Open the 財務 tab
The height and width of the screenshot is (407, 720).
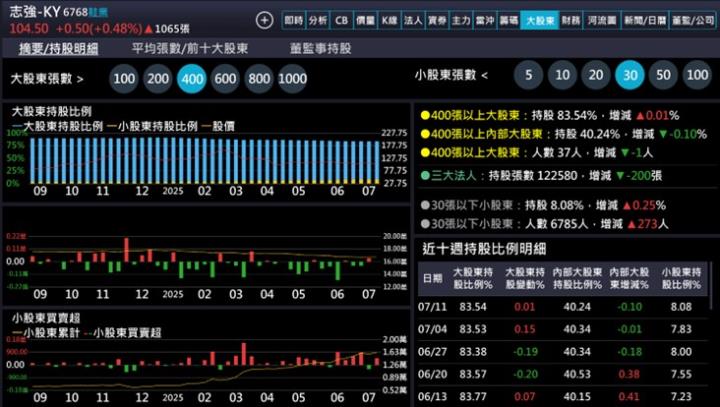571,20
